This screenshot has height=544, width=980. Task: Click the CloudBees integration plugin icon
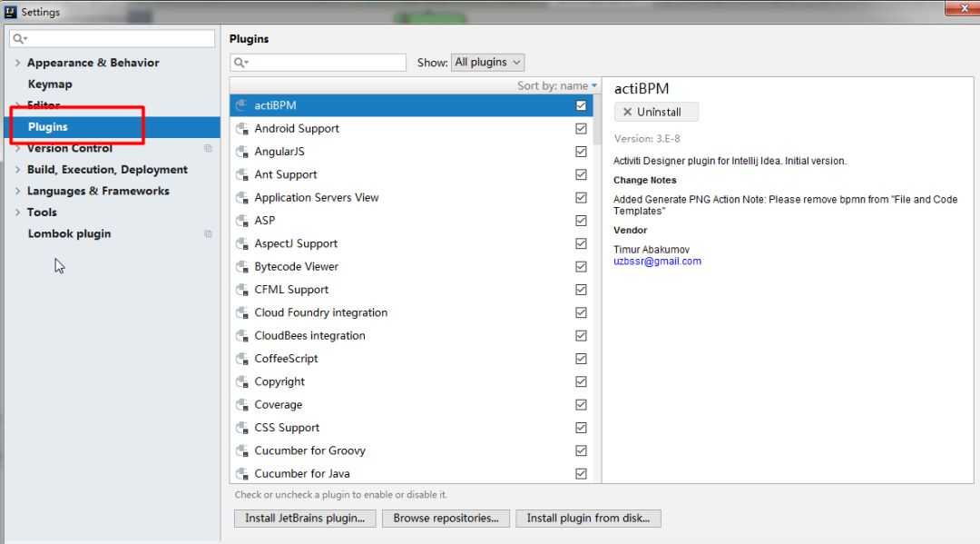pyautogui.click(x=242, y=336)
